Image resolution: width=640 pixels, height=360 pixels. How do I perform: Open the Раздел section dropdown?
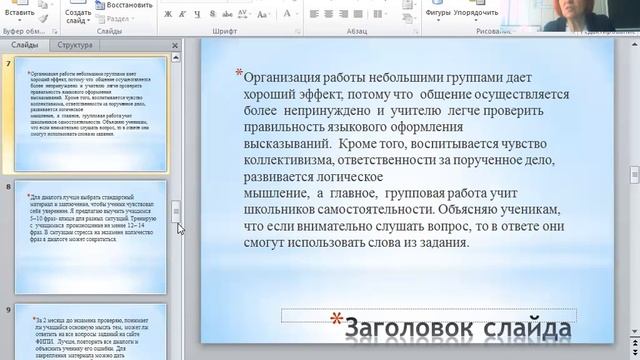coord(116,19)
